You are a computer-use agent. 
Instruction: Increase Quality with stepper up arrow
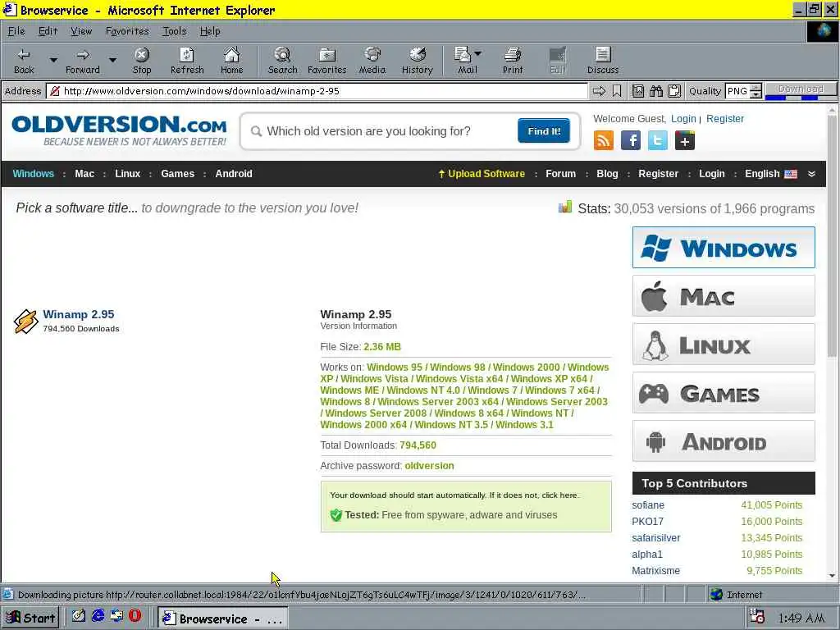(756, 87)
